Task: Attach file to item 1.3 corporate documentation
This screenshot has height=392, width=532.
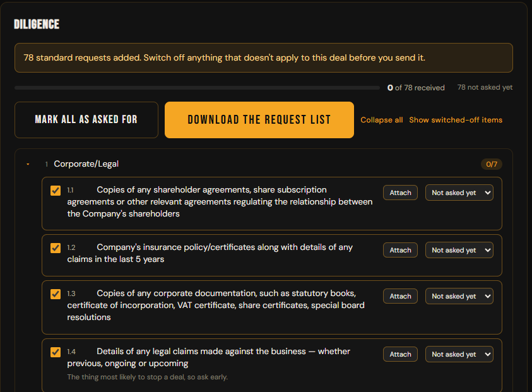Action: coord(400,296)
